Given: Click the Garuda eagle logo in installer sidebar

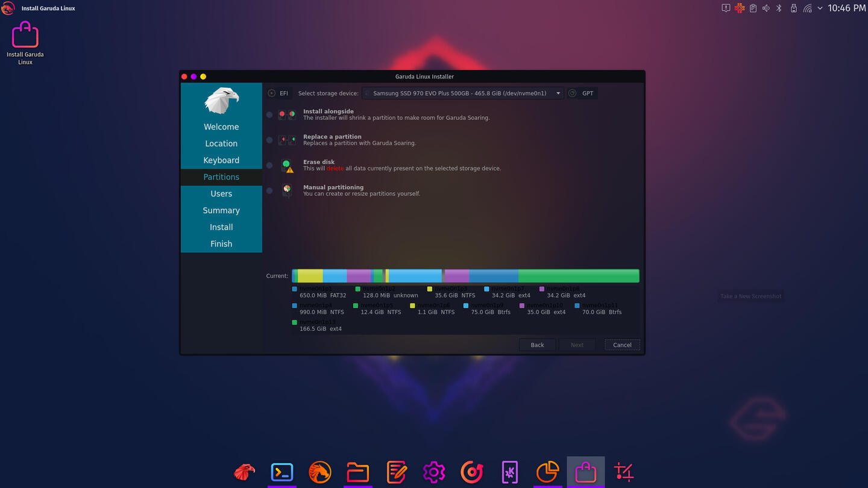Looking at the screenshot, I should [221, 100].
